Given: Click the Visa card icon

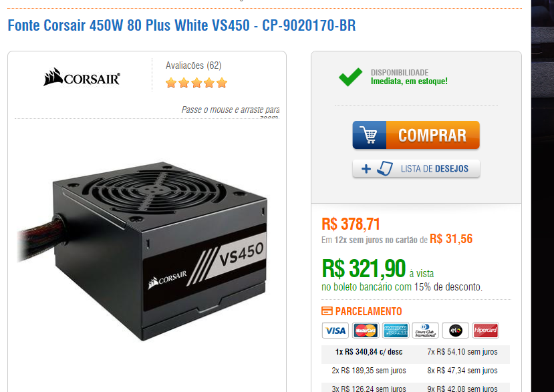Looking at the screenshot, I should (335, 331).
